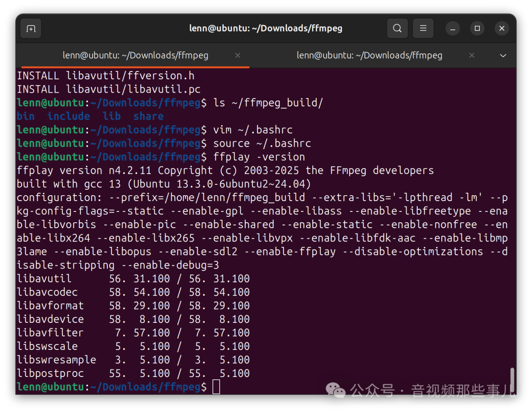
Task: Open a new terminal tab
Action: [31, 29]
